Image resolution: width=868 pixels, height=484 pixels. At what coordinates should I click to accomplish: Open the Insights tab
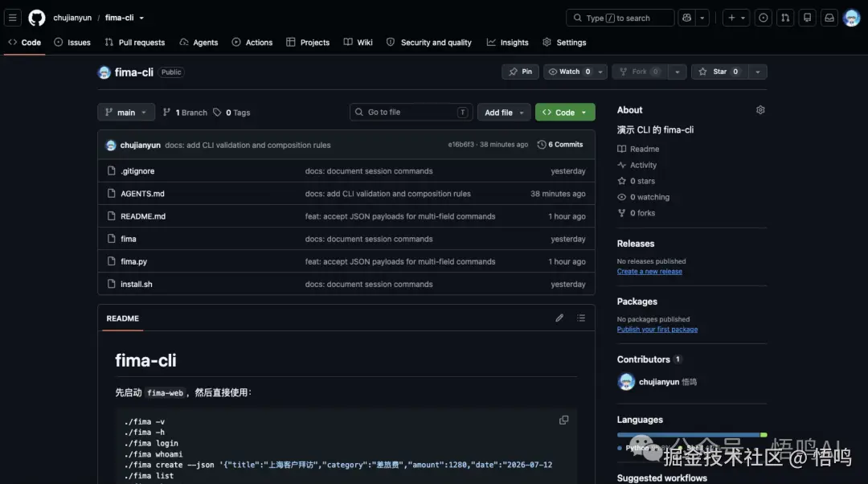point(508,42)
